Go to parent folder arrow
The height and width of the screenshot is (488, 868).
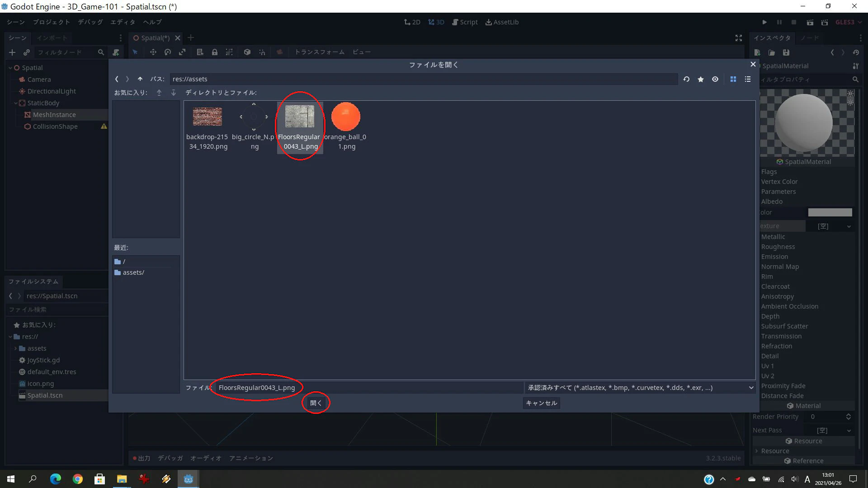(x=140, y=79)
